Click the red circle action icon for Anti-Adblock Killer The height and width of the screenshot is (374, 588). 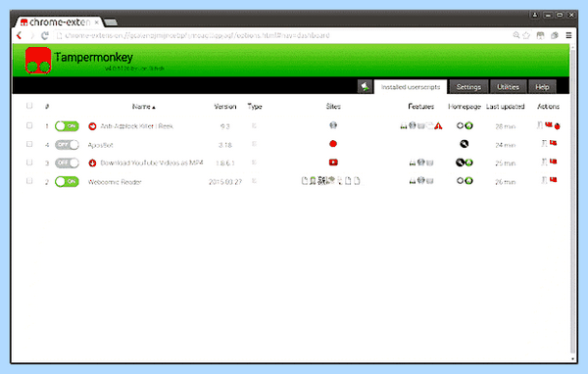(558, 126)
